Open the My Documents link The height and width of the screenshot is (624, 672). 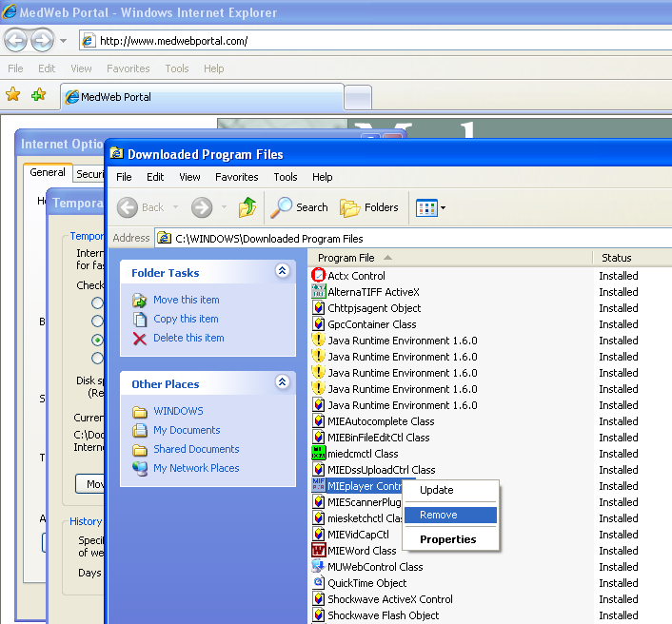tap(187, 430)
